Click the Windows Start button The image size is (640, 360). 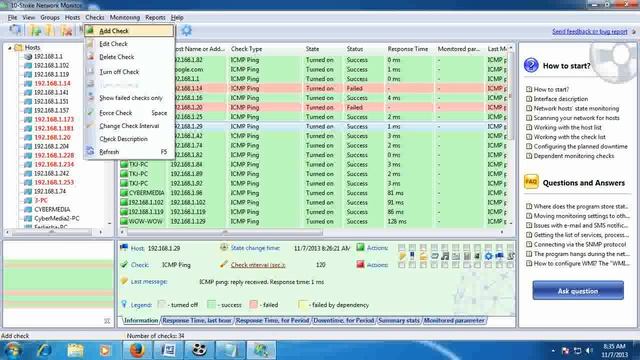13,350
